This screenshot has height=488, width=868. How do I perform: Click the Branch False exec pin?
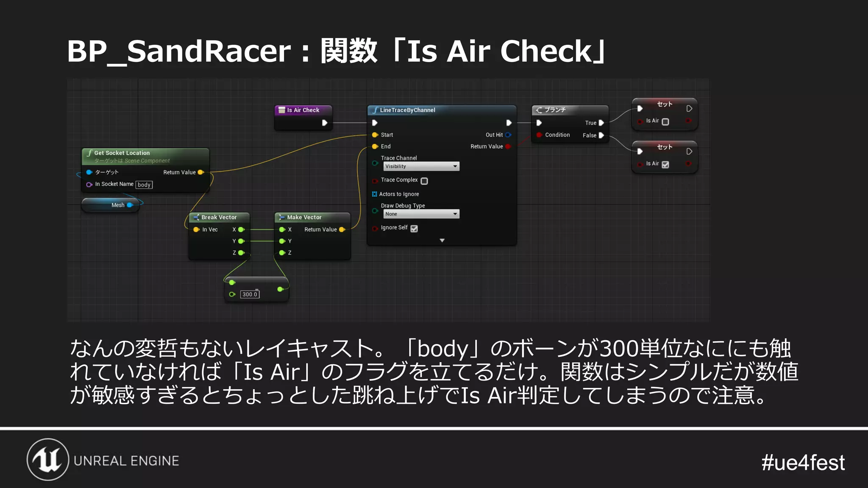pos(601,136)
